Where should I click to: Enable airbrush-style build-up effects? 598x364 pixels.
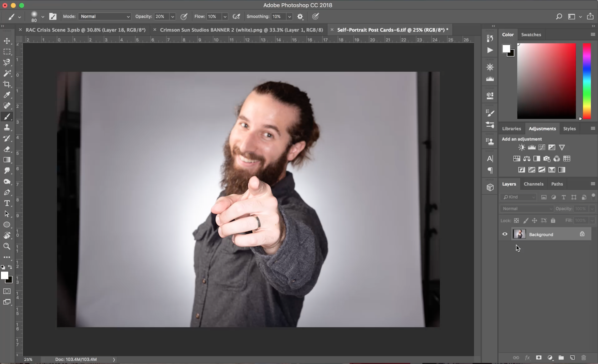coord(236,17)
